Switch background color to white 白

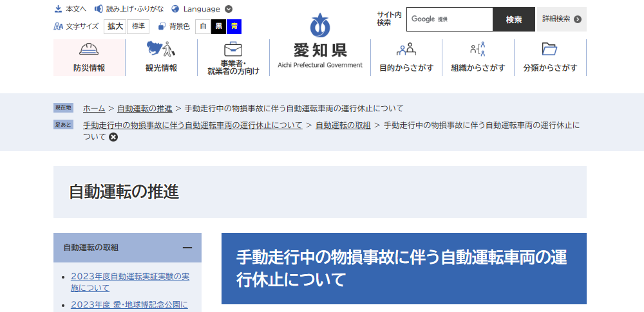click(x=203, y=26)
